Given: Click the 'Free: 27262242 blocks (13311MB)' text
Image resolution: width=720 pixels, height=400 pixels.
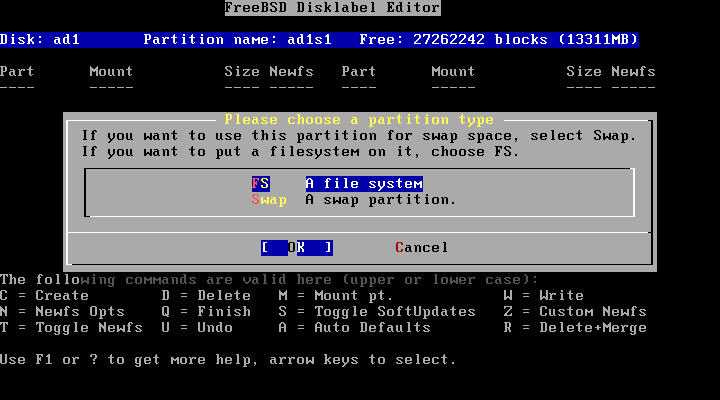Looking at the screenshot, I should tap(499, 39).
